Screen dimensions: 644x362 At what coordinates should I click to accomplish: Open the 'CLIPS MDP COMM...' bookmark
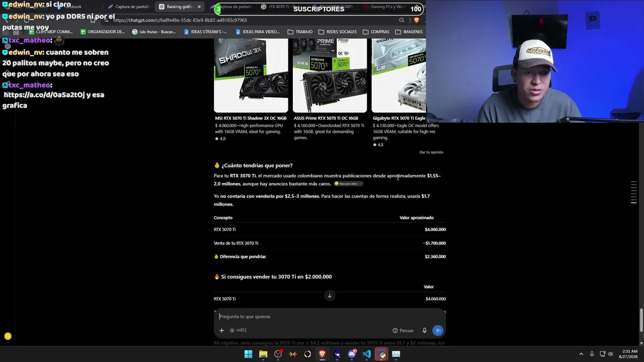pyautogui.click(x=51, y=32)
